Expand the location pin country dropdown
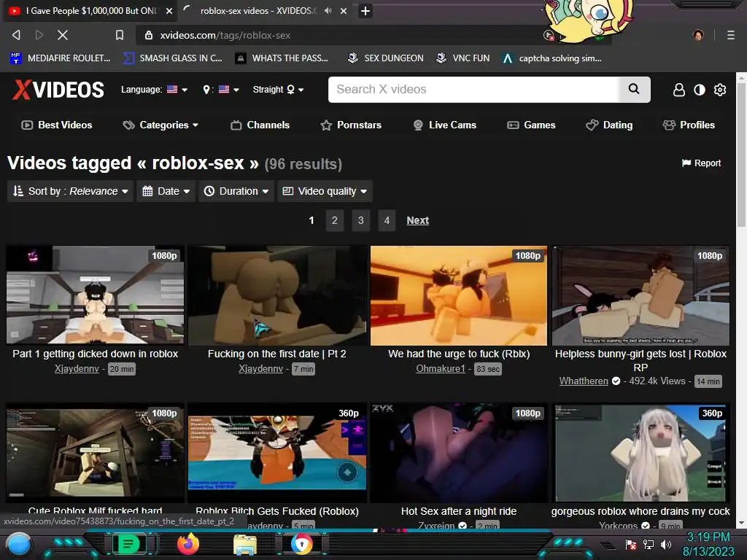The image size is (747, 560). [x=220, y=90]
